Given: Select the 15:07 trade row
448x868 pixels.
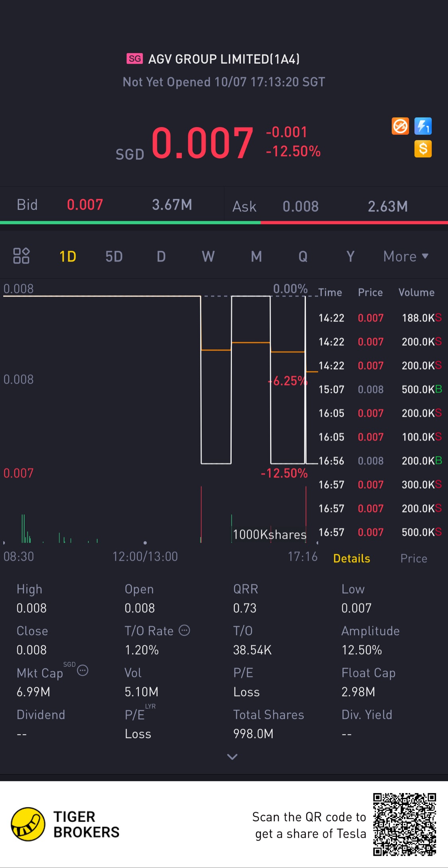Looking at the screenshot, I should click(380, 389).
